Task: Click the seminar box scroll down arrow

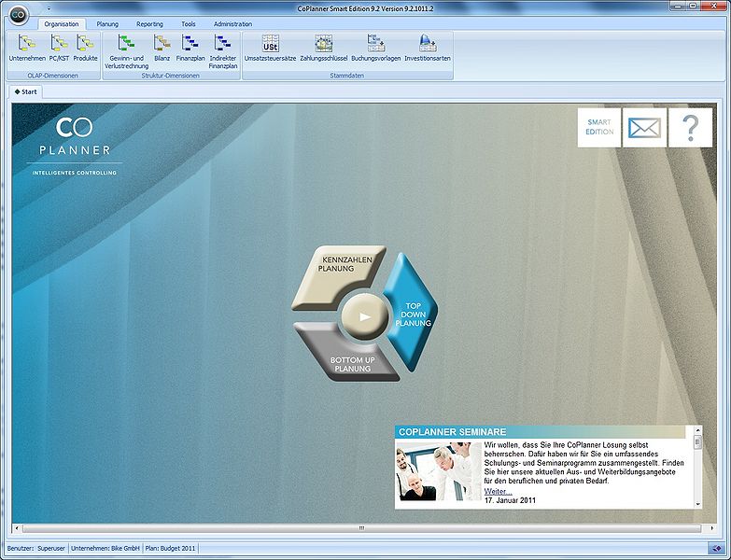Action: point(698,504)
